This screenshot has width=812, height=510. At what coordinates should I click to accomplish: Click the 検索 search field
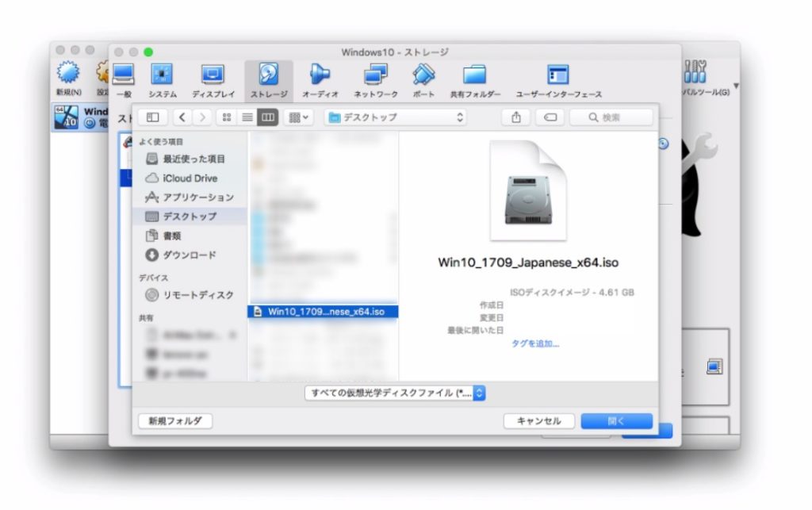pyautogui.click(x=611, y=117)
